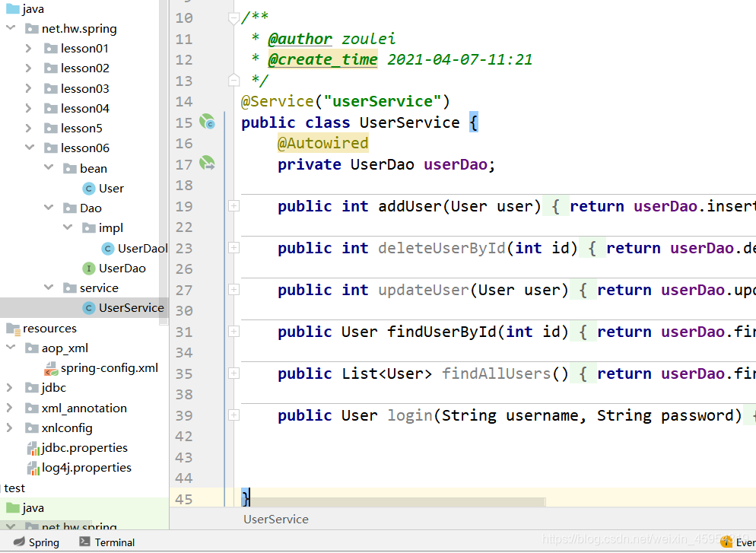Unfold the findUserById method on line 31
756x553 pixels.
coord(233,332)
